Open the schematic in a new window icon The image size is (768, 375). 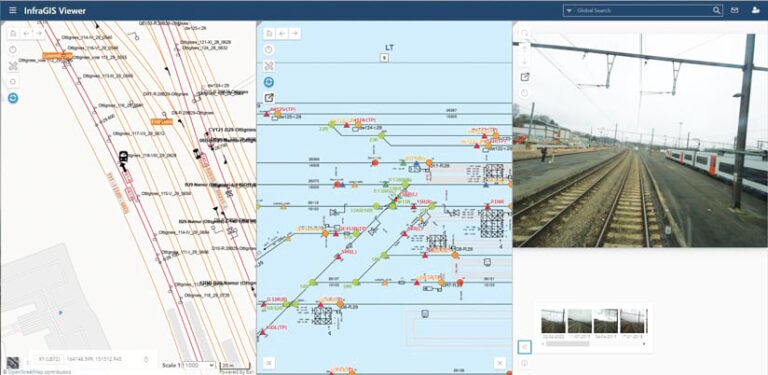click(x=269, y=98)
